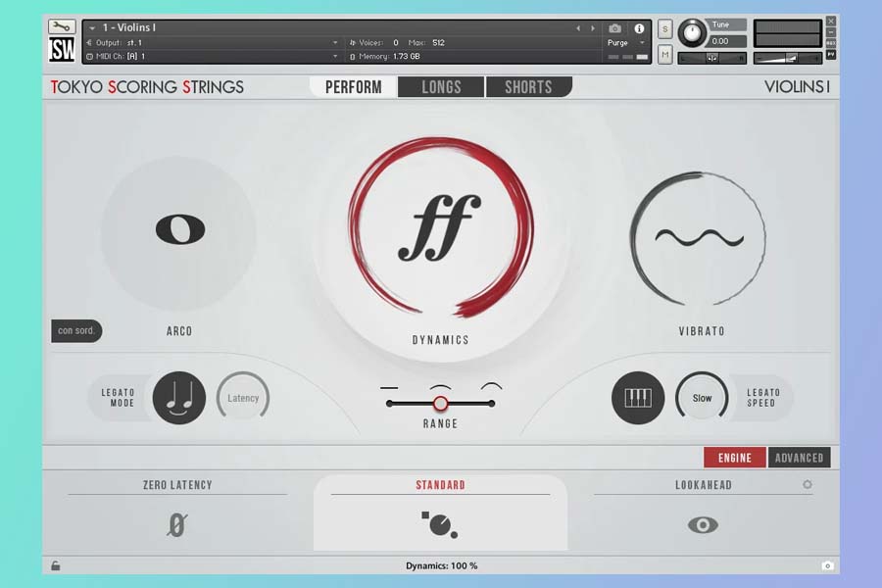Click the ff Dynamics knob
882x588 pixels.
tap(440, 228)
